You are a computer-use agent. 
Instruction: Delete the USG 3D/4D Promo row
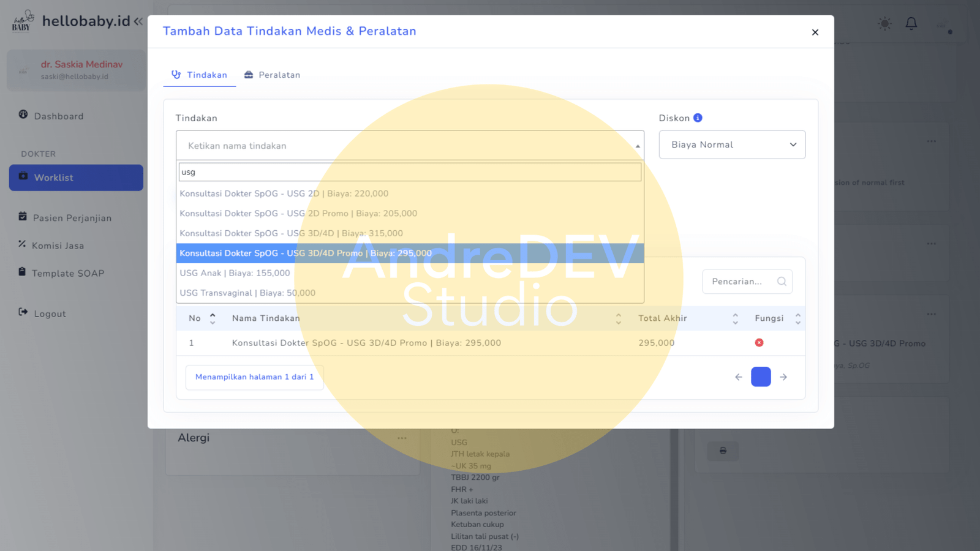pos(759,343)
